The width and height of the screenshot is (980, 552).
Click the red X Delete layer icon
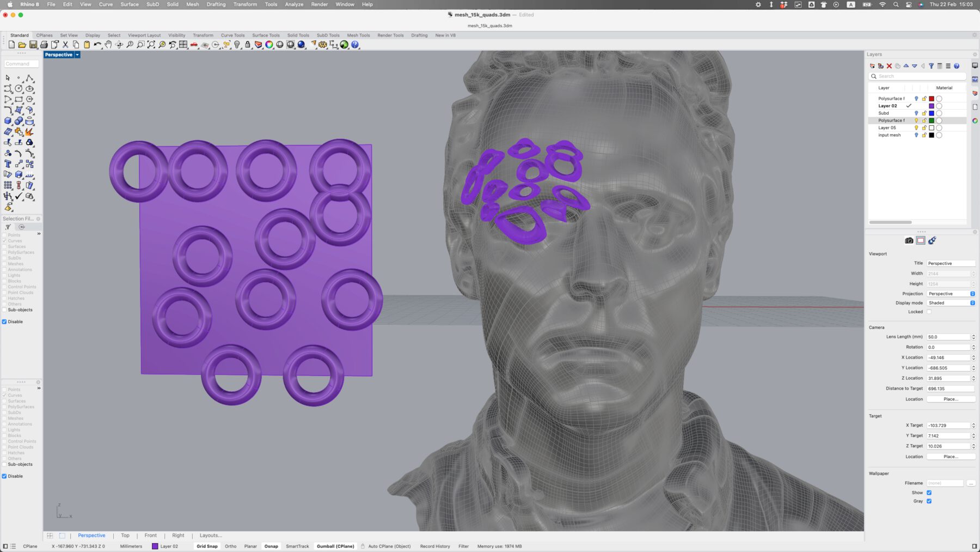click(889, 66)
